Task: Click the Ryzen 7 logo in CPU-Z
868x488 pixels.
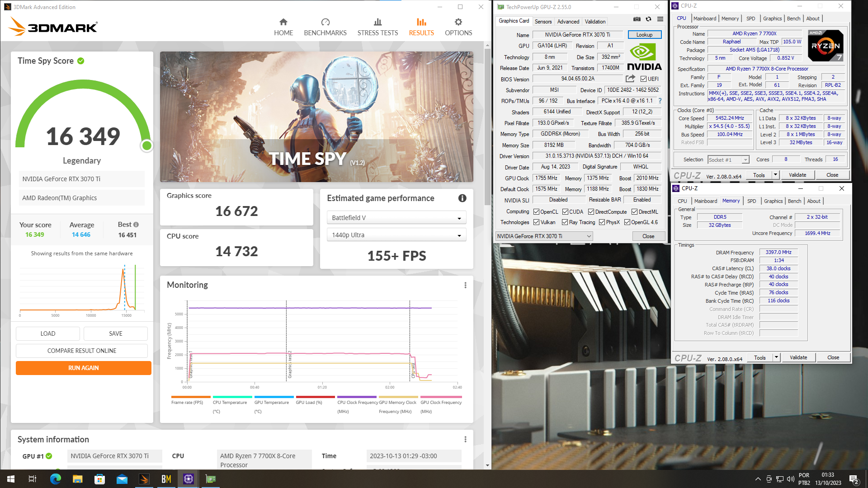Action: (826, 45)
